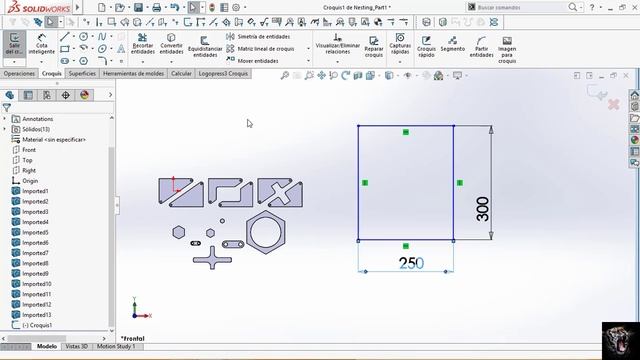
Task: Click Mover entidades button
Action: [253, 61]
